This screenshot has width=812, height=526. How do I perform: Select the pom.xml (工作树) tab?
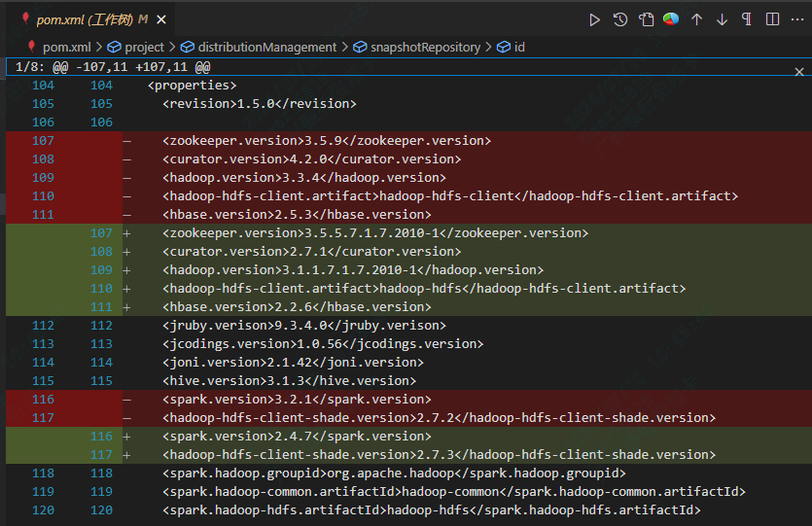click(90, 19)
